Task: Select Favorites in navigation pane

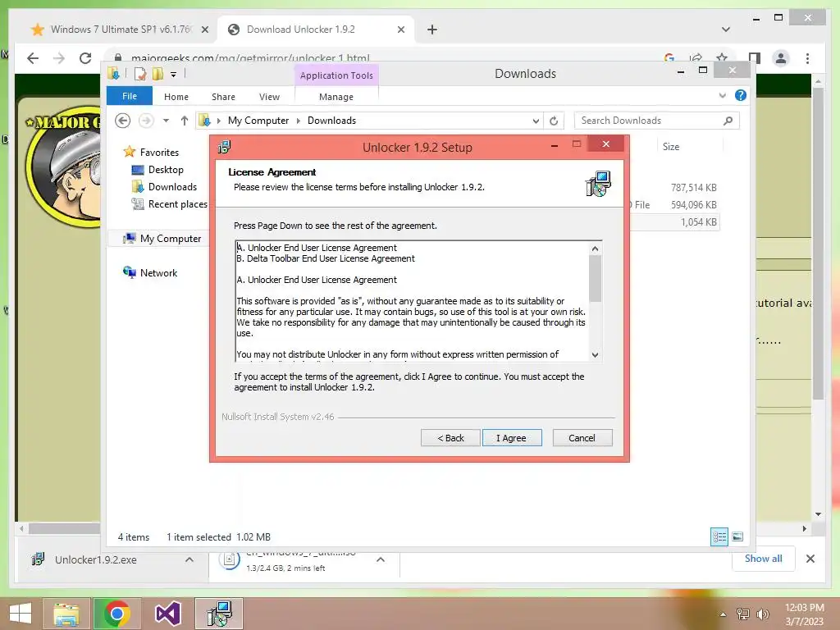Action: click(159, 153)
